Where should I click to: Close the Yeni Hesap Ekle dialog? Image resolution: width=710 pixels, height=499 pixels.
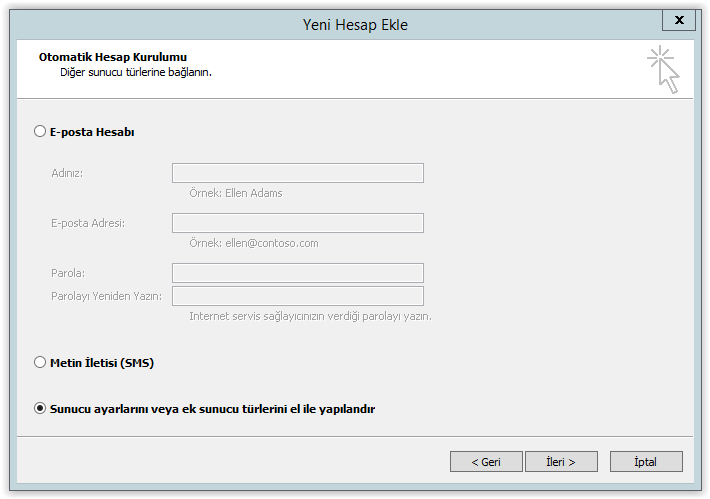[679, 20]
